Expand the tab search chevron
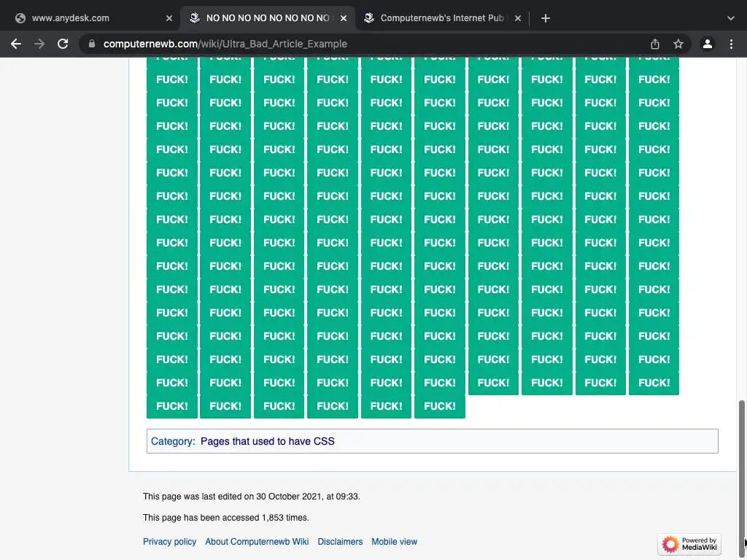The image size is (747, 560). [x=731, y=18]
